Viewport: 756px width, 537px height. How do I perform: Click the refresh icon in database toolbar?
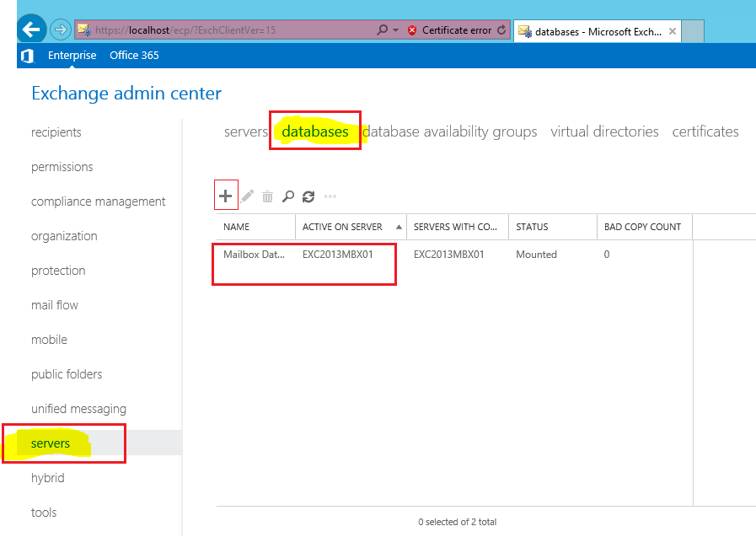point(308,196)
